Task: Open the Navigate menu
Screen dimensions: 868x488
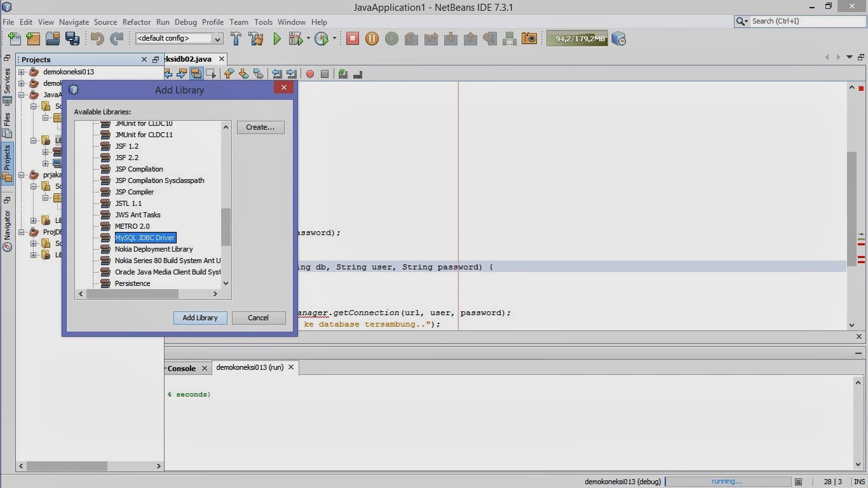Action: coord(74,22)
